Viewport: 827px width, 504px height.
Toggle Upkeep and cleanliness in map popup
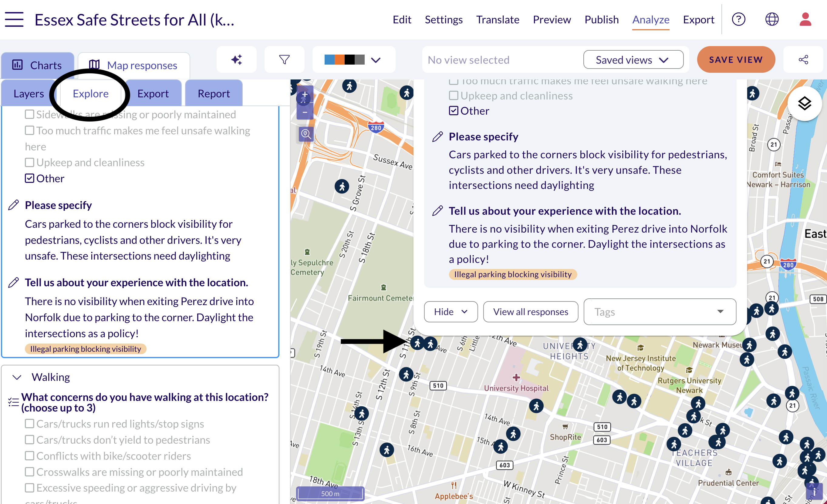pyautogui.click(x=454, y=96)
